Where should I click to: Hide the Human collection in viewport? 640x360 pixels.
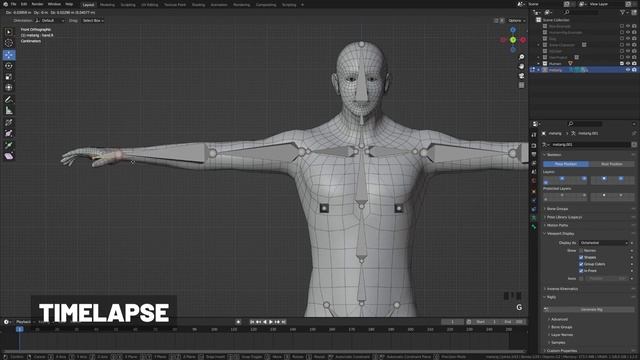click(628, 64)
